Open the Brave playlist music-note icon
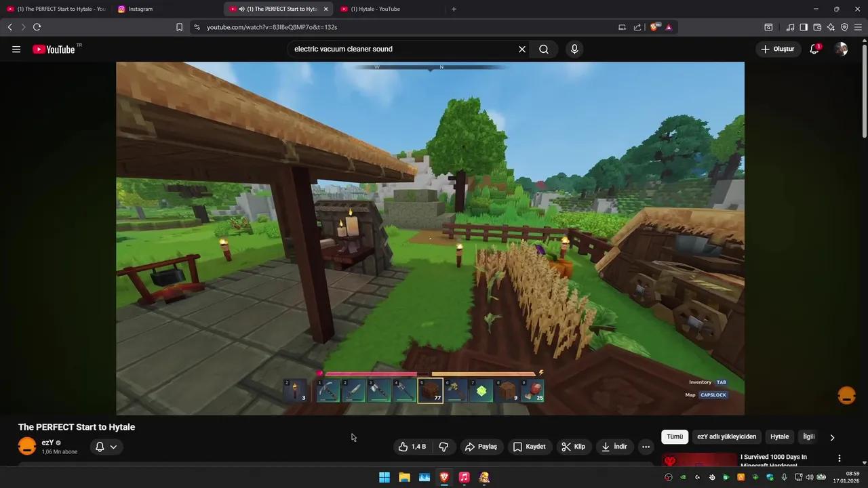868x488 pixels. point(790,27)
